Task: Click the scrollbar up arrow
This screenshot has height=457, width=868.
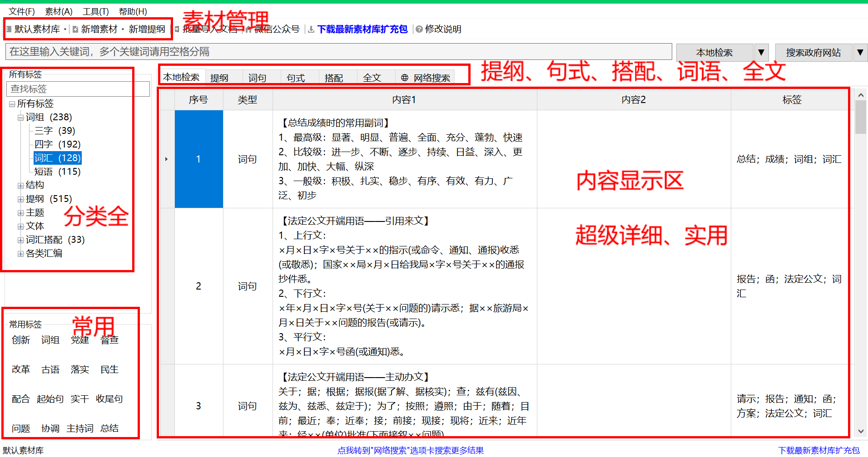Action: (861, 95)
